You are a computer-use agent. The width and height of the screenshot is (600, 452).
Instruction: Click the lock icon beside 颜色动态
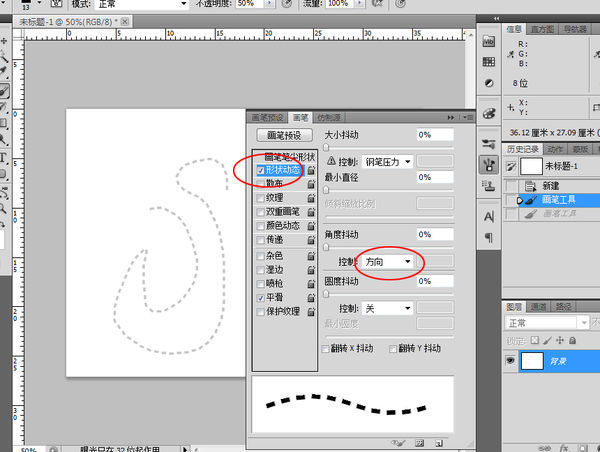pos(311,226)
